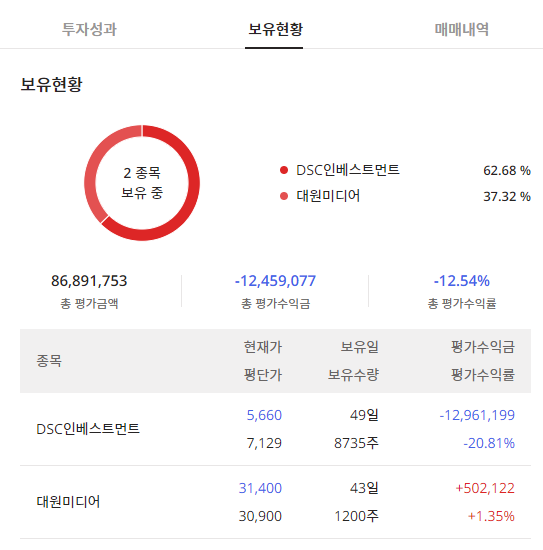
Task: Click the 보유수량 column header
Action: tap(353, 375)
